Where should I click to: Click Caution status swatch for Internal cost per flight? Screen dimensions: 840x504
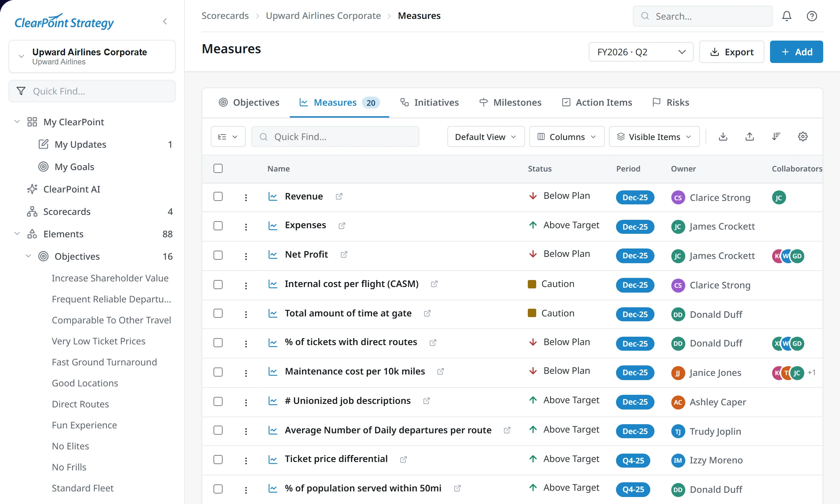tap(532, 284)
